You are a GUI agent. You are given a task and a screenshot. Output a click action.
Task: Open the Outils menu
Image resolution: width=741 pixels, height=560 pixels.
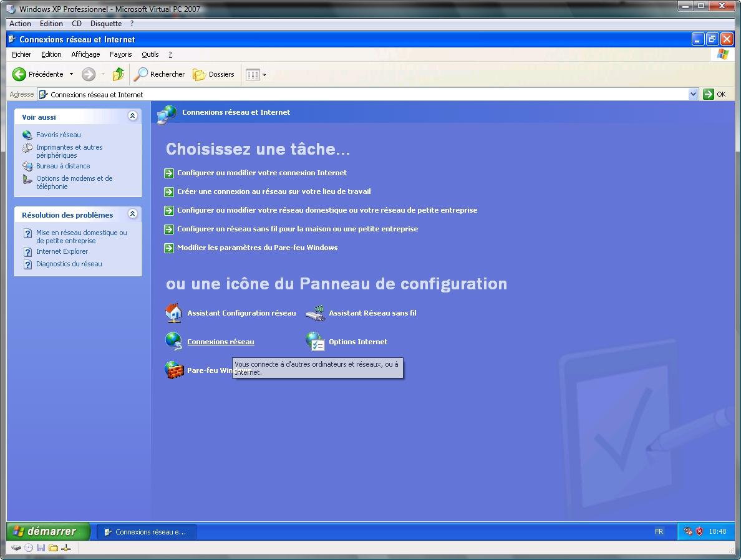[150, 54]
